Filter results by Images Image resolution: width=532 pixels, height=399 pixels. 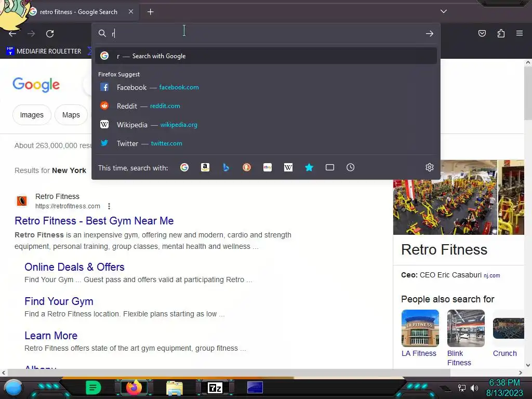coord(32,115)
